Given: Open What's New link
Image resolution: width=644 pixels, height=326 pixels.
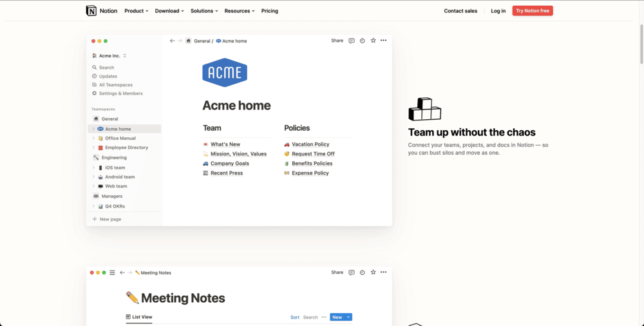Looking at the screenshot, I should pos(225,144).
